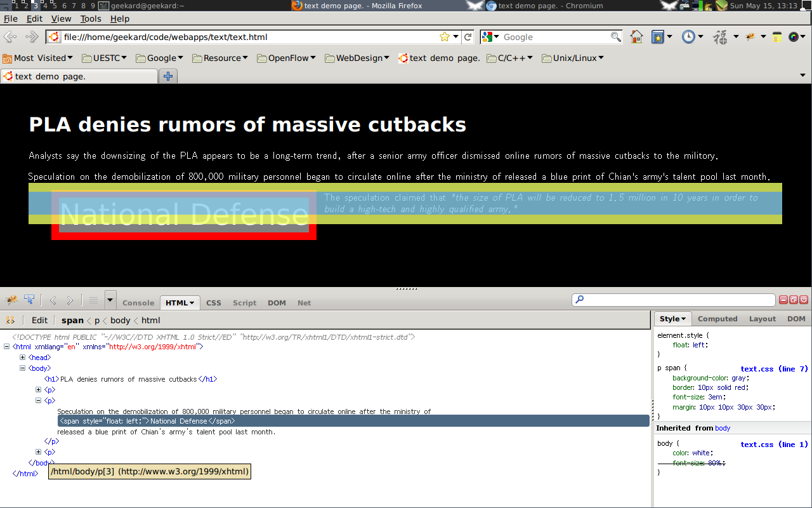
Task: Click the Firefox Home button
Action: click(636, 37)
